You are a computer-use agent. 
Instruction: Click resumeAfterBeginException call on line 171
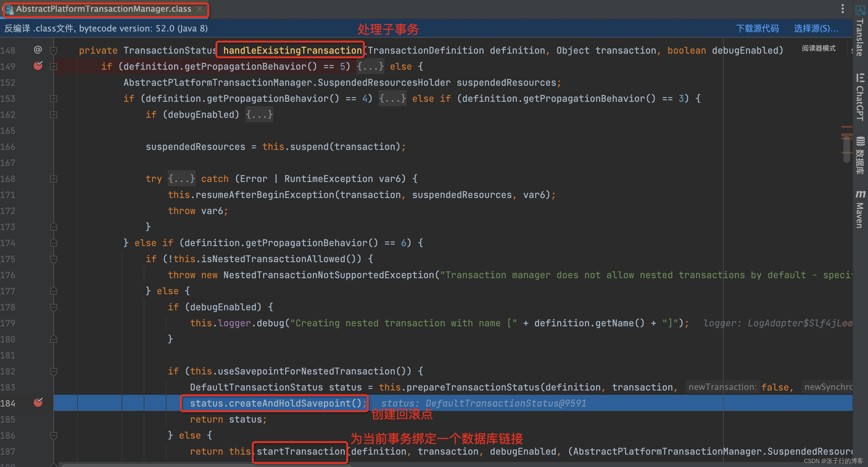[x=265, y=195]
